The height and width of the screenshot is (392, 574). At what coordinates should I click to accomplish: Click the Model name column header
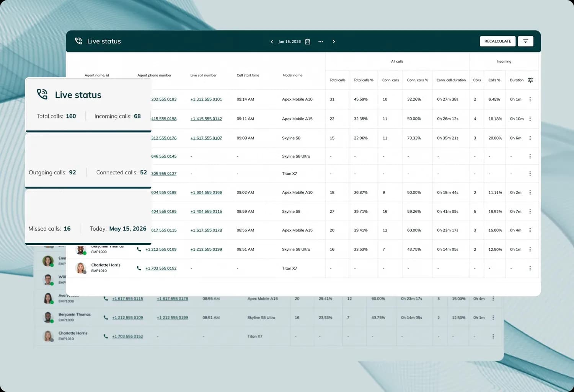[x=292, y=75]
